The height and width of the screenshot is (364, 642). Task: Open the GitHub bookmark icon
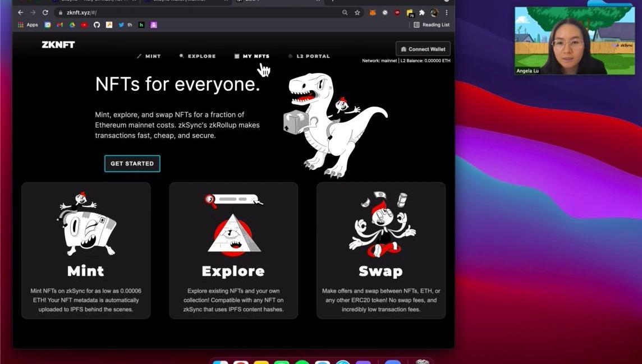click(x=97, y=25)
